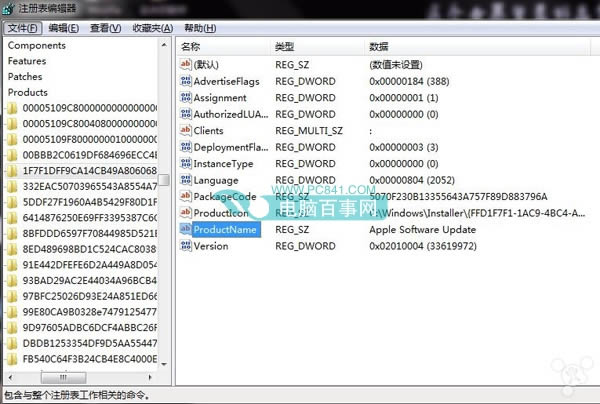The height and width of the screenshot is (404, 600).
Task: Click the (数值未设置) data cell
Action: click(396, 65)
